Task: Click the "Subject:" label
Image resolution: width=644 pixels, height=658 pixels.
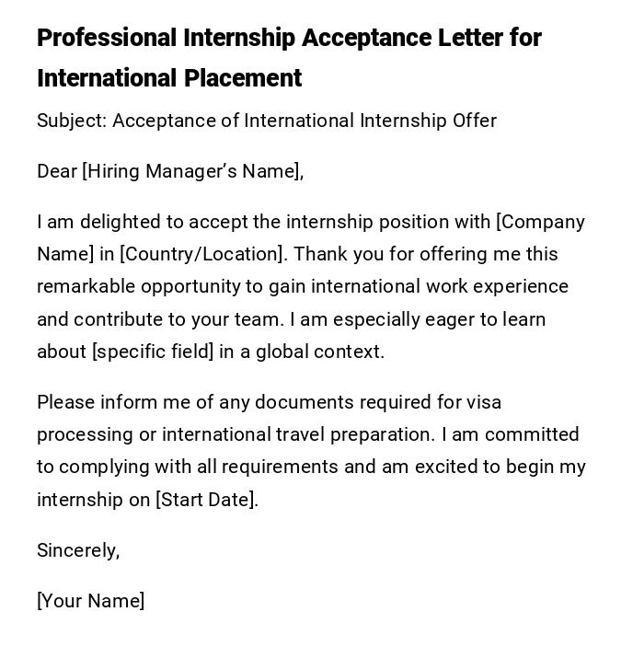Action: [72, 121]
